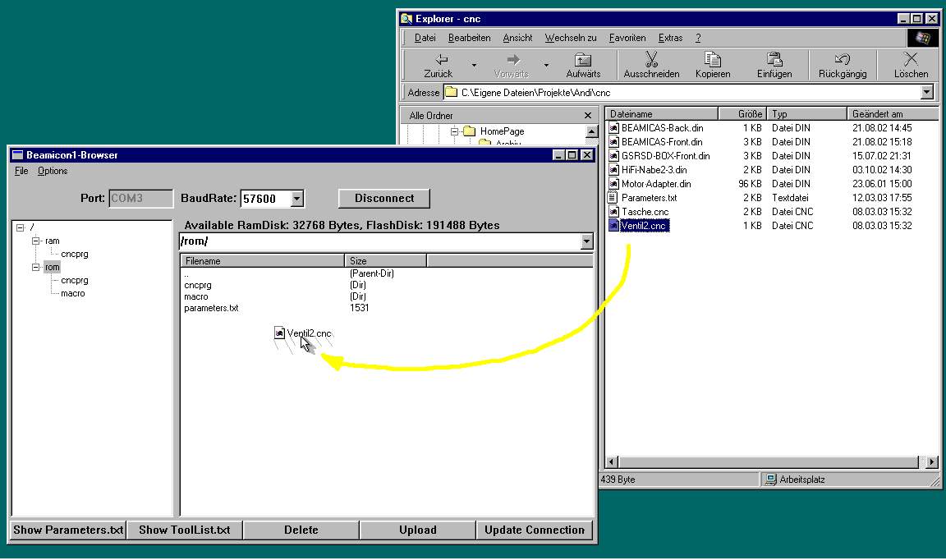Open the Wechseln zu menu
Image resolution: width=946 pixels, height=560 pixels.
pos(571,38)
